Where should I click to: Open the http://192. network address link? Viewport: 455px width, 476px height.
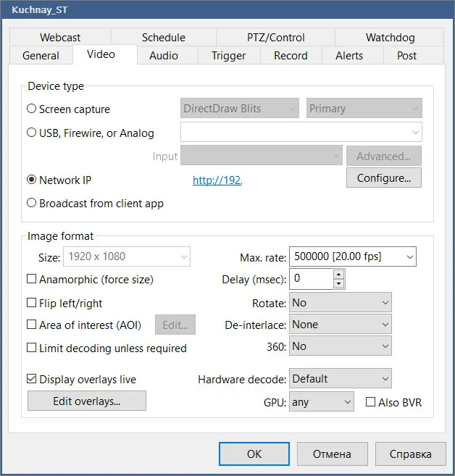217,180
